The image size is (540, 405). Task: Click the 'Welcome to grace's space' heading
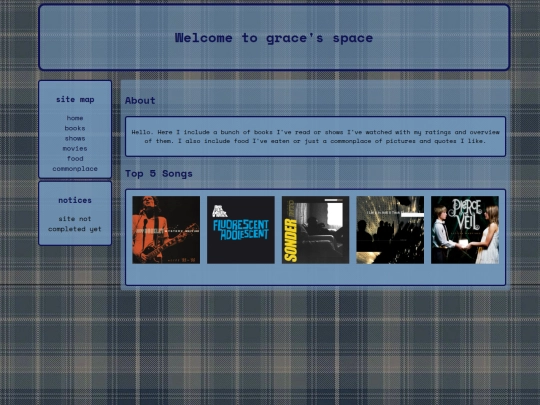pyautogui.click(x=274, y=38)
